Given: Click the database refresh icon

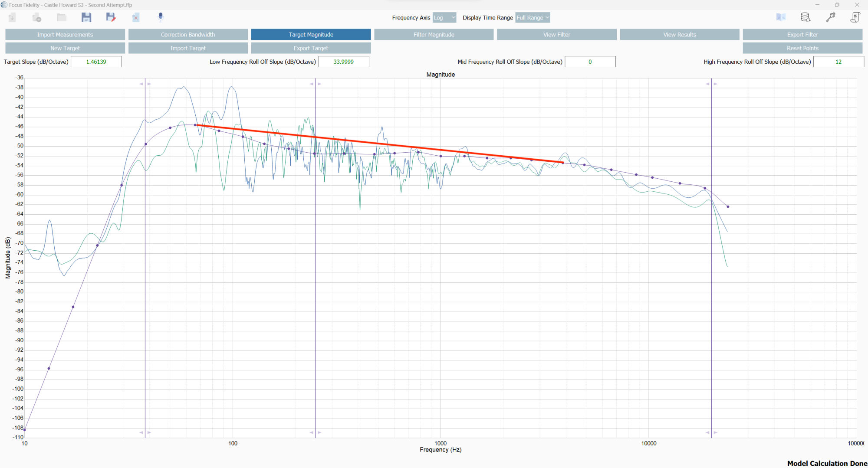Looking at the screenshot, I should 806,17.
